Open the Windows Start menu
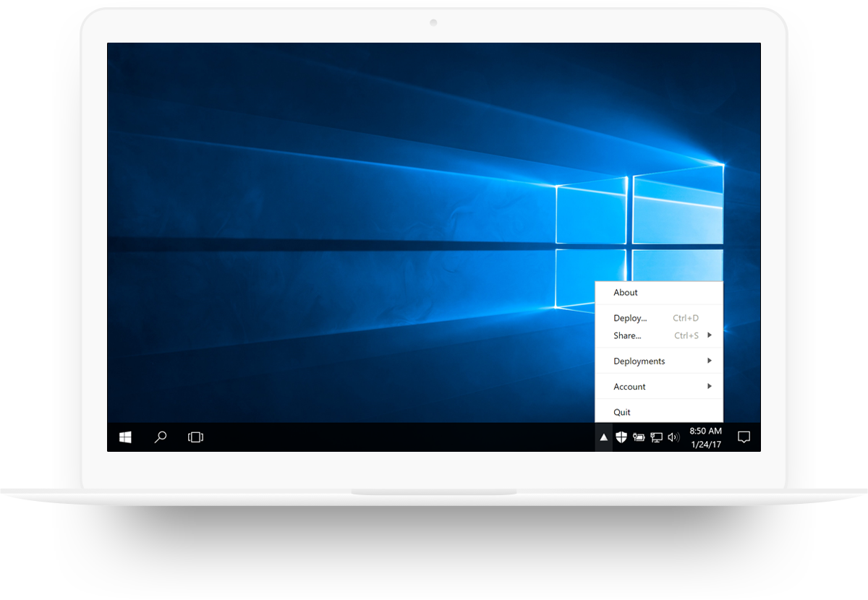Viewport: 868px width, 600px height. coord(125,437)
